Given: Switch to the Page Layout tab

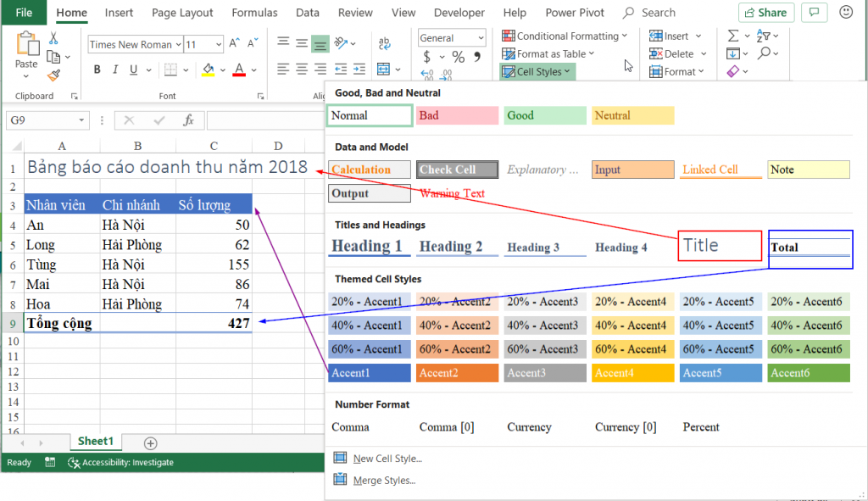Looking at the screenshot, I should pyautogui.click(x=182, y=12).
